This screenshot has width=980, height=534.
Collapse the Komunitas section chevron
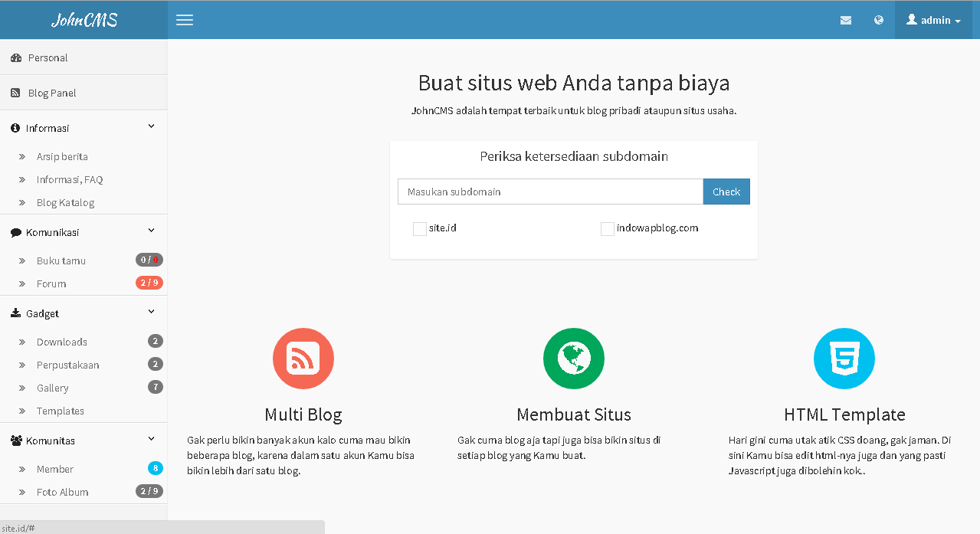pyautogui.click(x=151, y=439)
